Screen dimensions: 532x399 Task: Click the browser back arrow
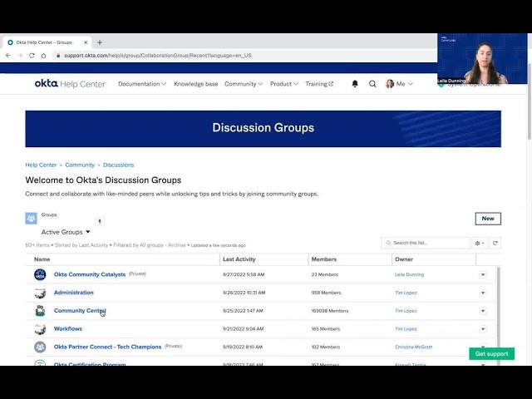coord(8,56)
